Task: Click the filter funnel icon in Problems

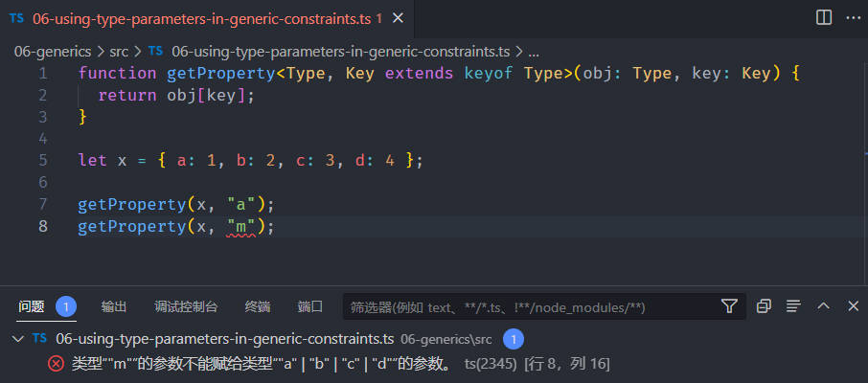Action: click(729, 306)
